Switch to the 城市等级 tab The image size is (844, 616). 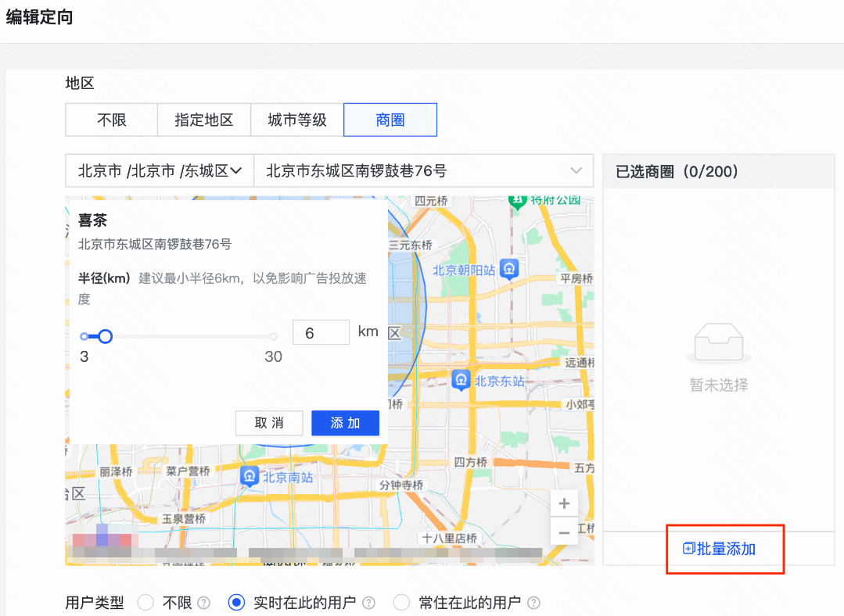pos(297,120)
